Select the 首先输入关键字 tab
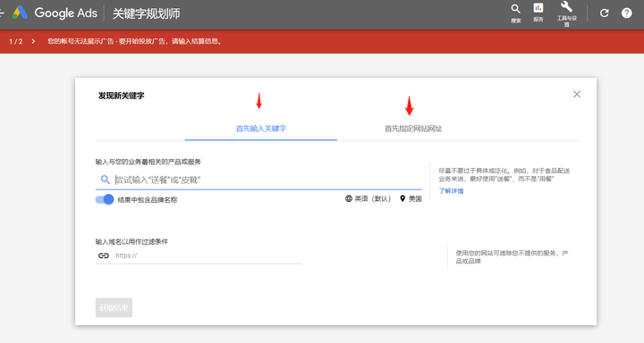 click(x=261, y=129)
